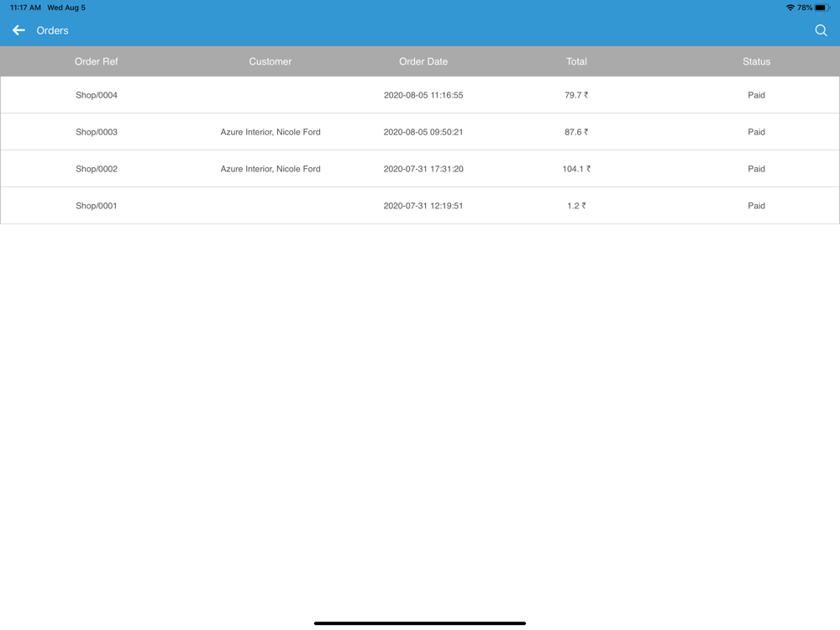Open order Shop/0003

(97, 132)
